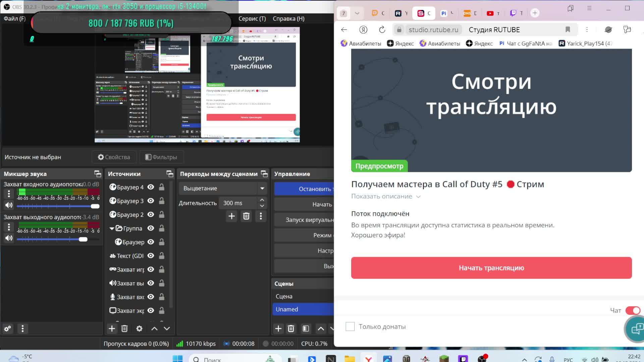Image resolution: width=644 pixels, height=362 pixels.
Task: Open Фильтры button in OBS
Action: [x=161, y=157]
